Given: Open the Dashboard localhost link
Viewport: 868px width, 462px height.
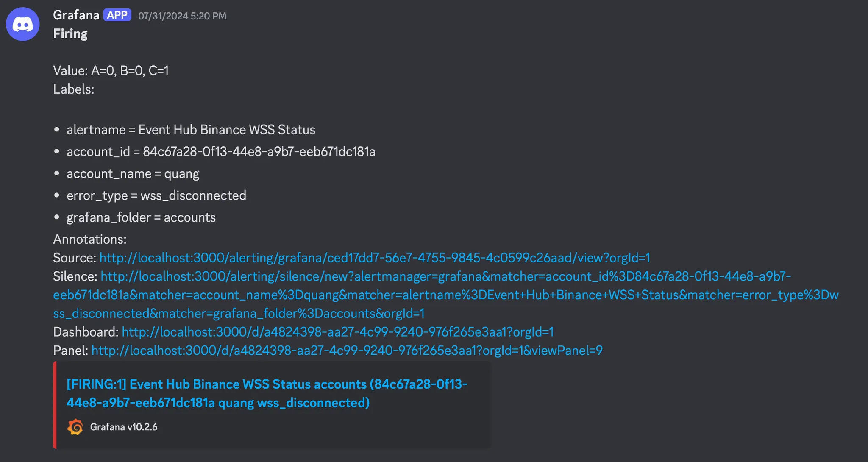Looking at the screenshot, I should [x=338, y=332].
